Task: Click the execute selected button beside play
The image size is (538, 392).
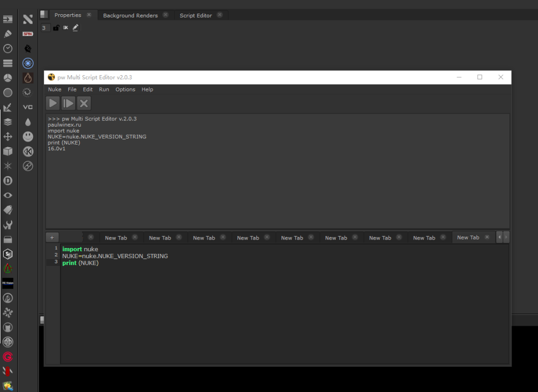Action: 68,103
